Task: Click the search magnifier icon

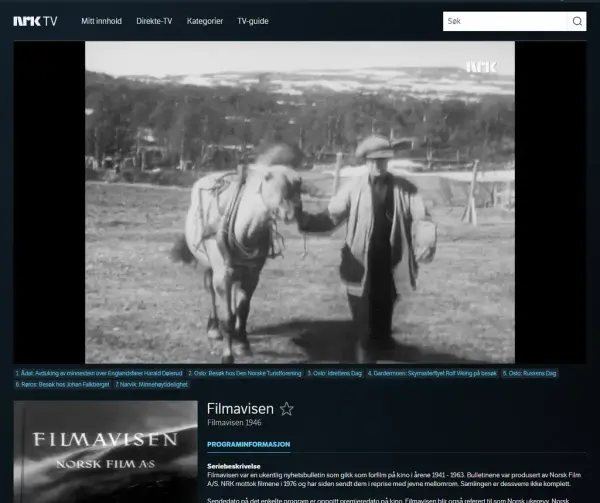Action: coord(577,21)
